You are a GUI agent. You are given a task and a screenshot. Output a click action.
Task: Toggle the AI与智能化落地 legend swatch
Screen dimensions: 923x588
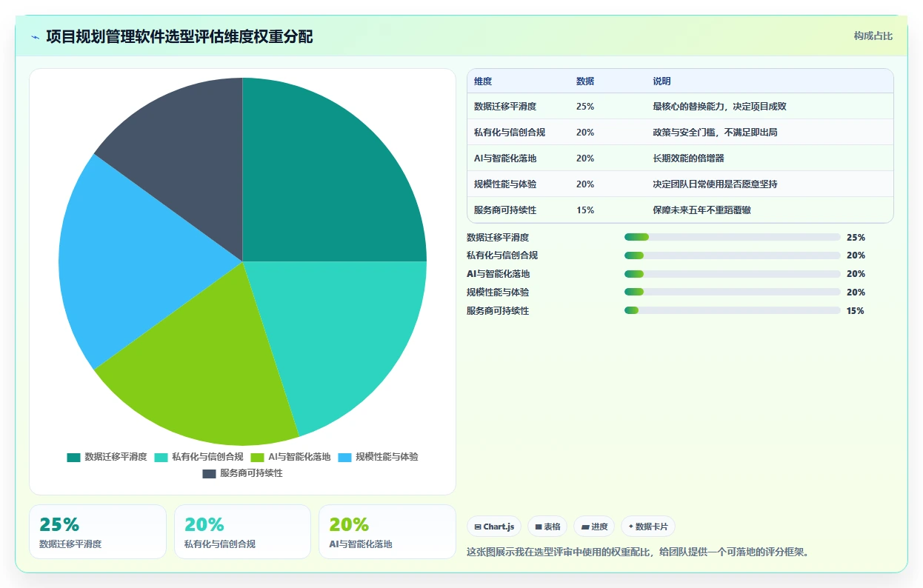click(x=257, y=457)
